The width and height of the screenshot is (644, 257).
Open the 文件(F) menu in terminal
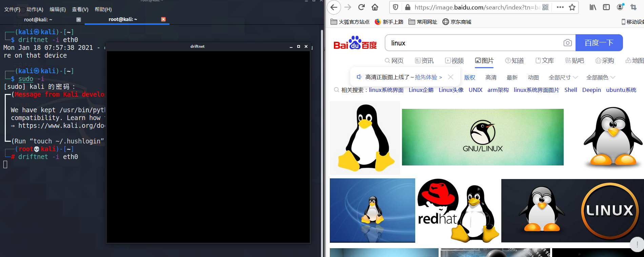click(12, 9)
